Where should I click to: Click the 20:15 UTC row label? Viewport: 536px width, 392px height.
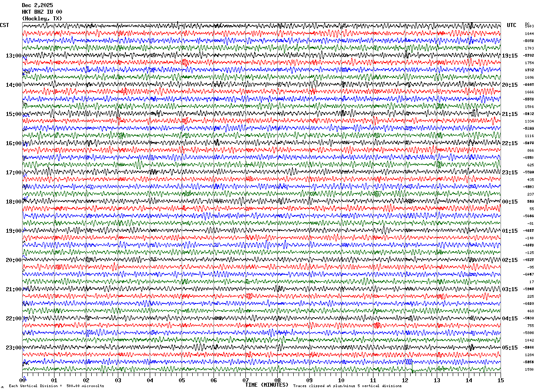510,85
